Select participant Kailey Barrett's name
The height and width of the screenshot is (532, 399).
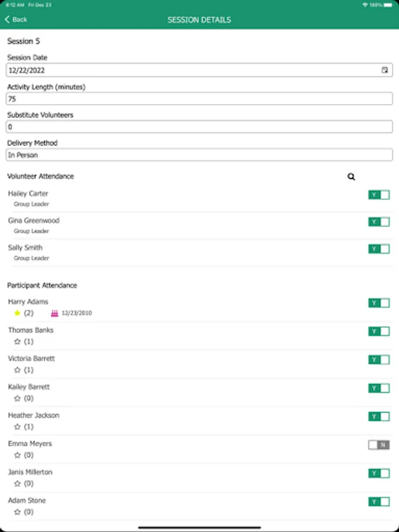(x=29, y=387)
